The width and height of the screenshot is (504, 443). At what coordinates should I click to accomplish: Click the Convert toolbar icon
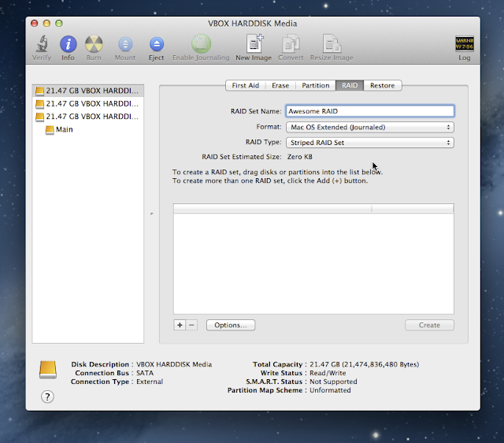pos(291,43)
